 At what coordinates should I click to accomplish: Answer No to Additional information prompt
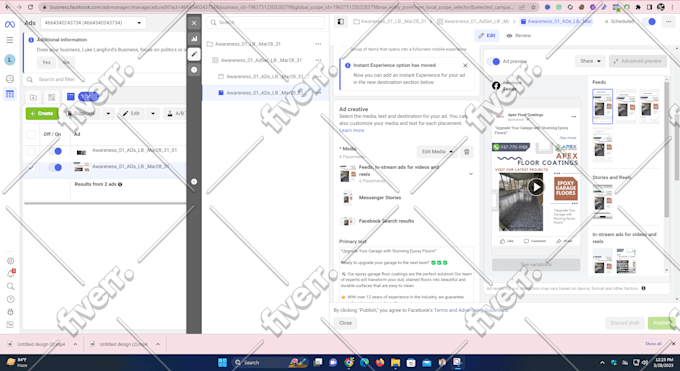[x=66, y=62]
